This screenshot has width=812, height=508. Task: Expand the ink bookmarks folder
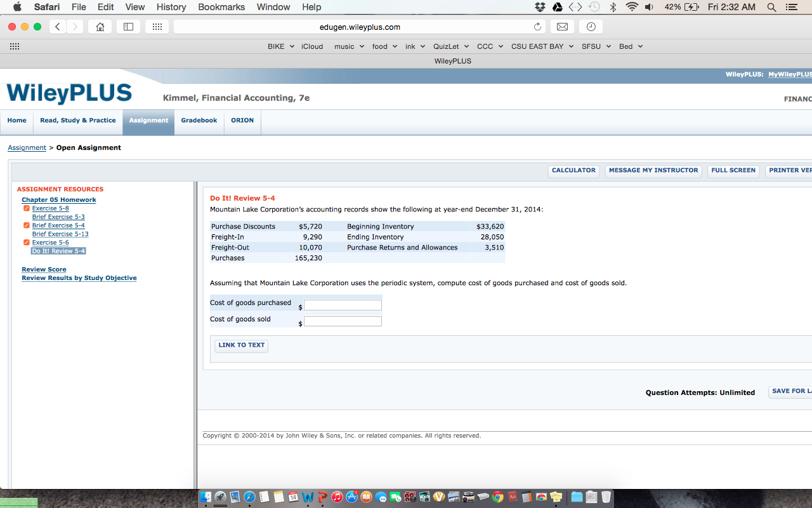[415, 46]
